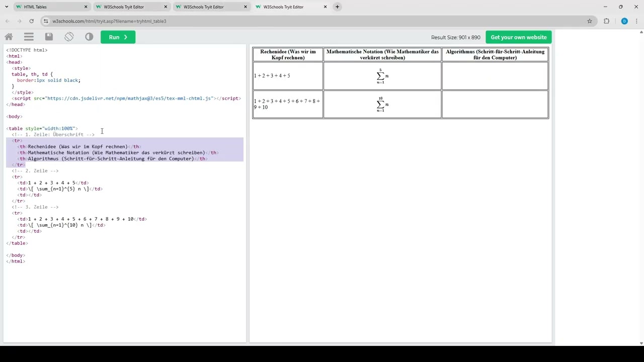Go back in browser history
Screen dimensions: 644x362
click(x=7, y=21)
